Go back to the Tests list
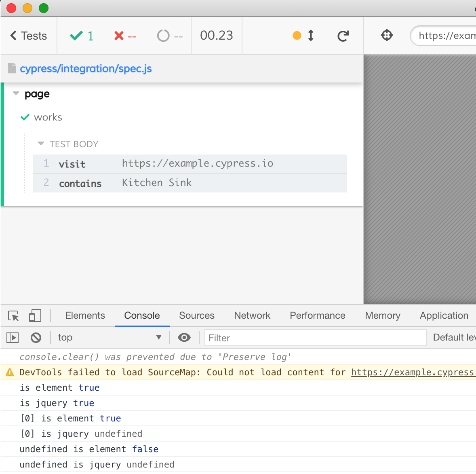This screenshot has width=476, height=474. (x=28, y=36)
